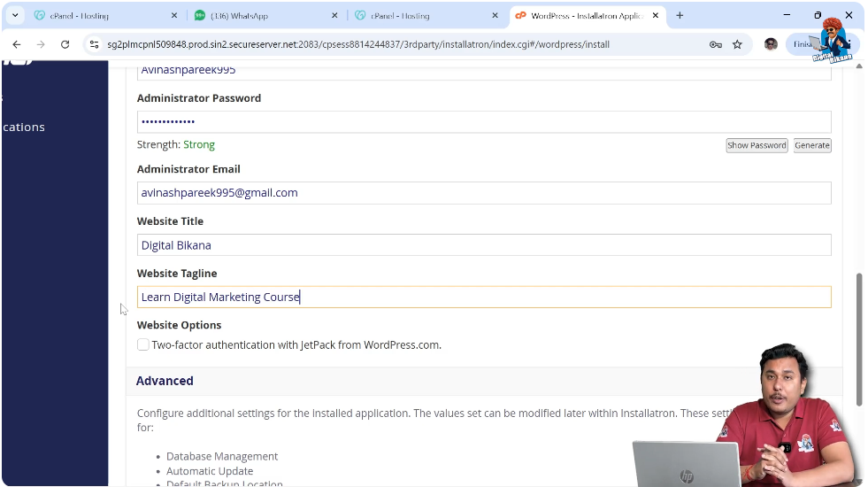
Task: Open the saved passwords key icon
Action: [x=715, y=44]
